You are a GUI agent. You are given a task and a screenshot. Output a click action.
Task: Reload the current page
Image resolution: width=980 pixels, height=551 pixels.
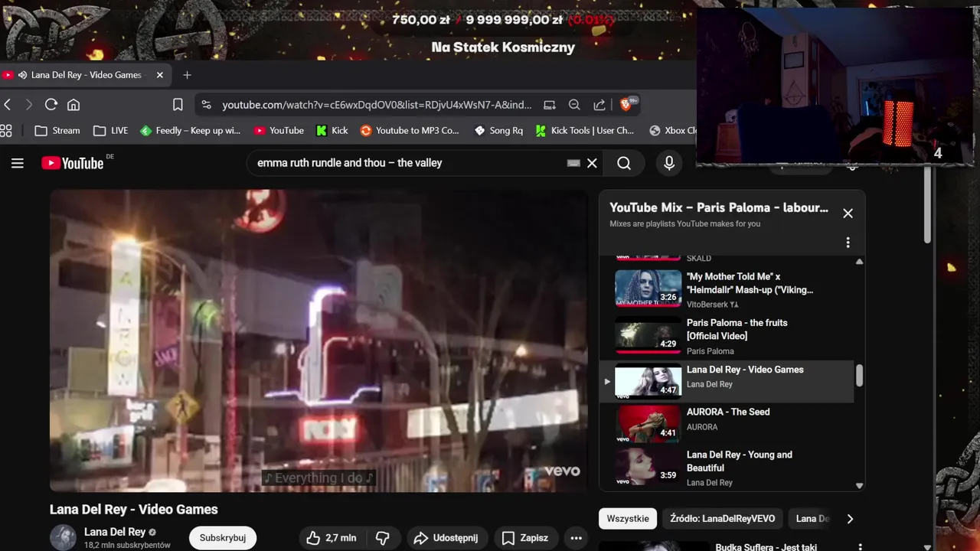(x=51, y=105)
